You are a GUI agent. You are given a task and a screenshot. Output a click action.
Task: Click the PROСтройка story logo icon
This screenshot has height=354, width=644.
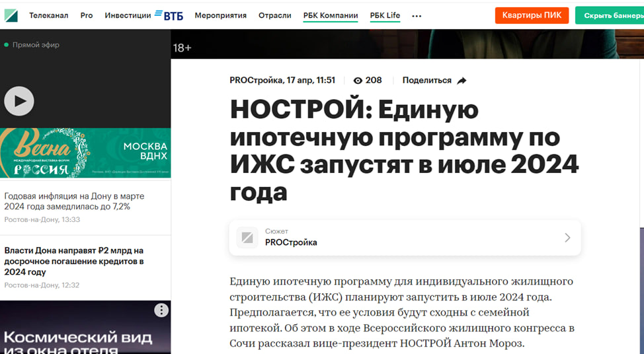point(247,238)
